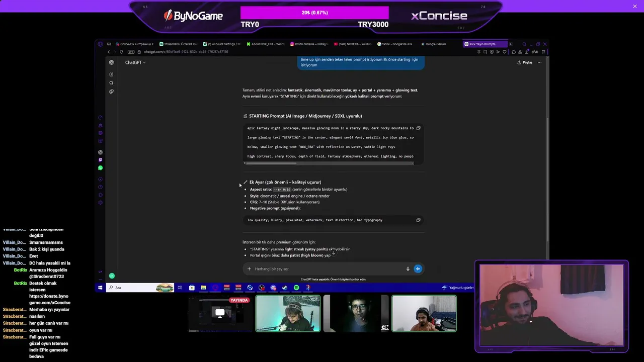Open ChatGPT sidebar search icon
644x362 pixels.
click(x=111, y=83)
